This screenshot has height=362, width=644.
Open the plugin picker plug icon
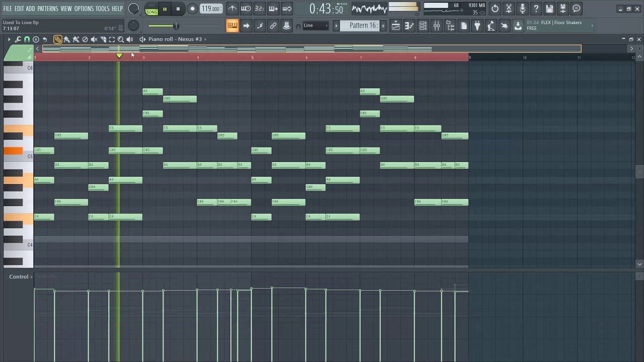[x=477, y=26]
